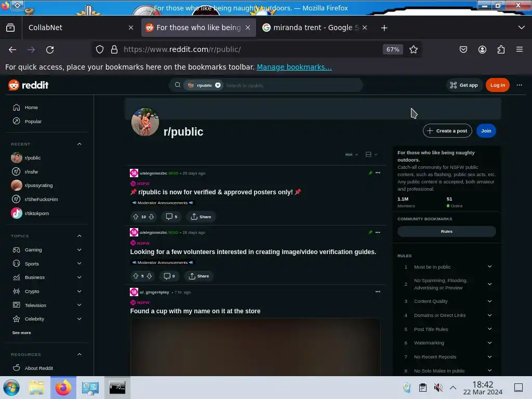Open file explorer from taskbar
The height and width of the screenshot is (399, 532).
point(36,388)
